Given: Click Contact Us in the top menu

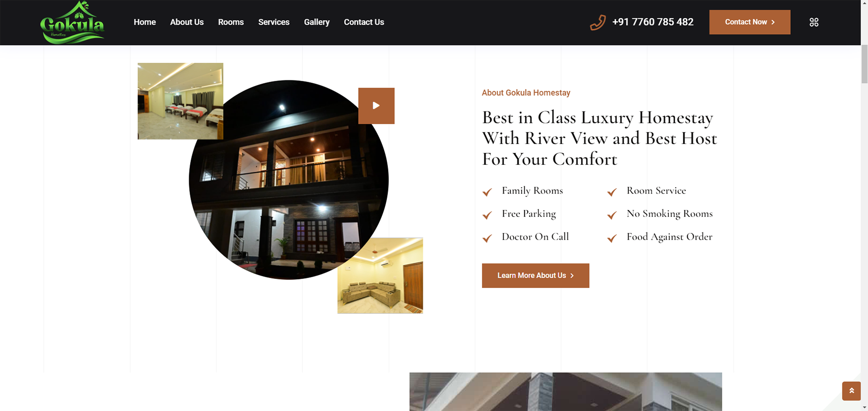Looking at the screenshot, I should (x=364, y=22).
